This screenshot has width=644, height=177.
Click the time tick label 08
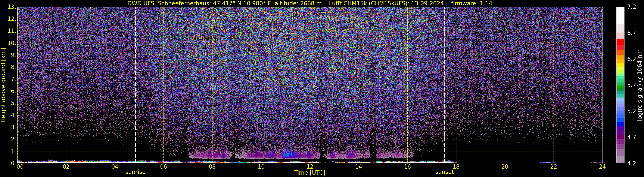[x=212, y=167]
